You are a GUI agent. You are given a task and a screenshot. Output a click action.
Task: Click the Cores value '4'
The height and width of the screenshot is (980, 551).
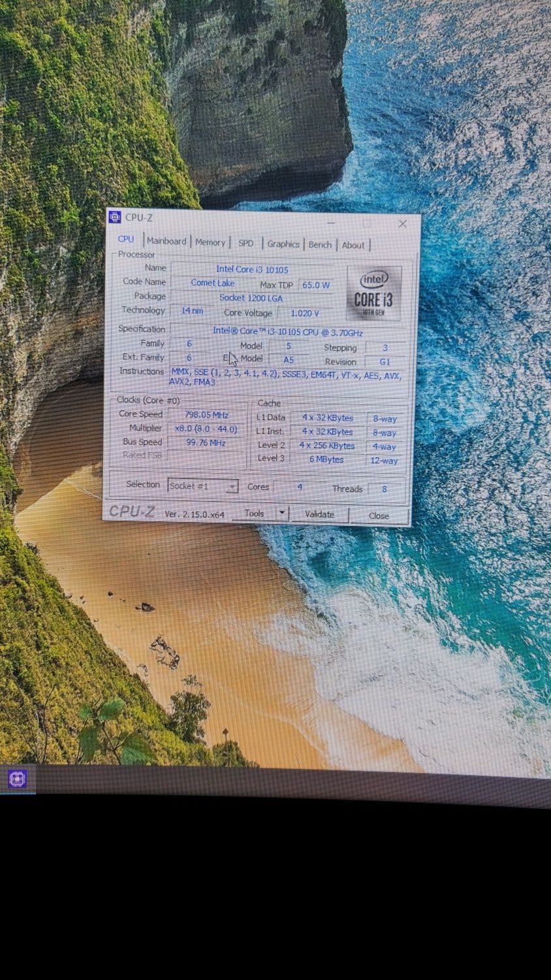tap(300, 487)
